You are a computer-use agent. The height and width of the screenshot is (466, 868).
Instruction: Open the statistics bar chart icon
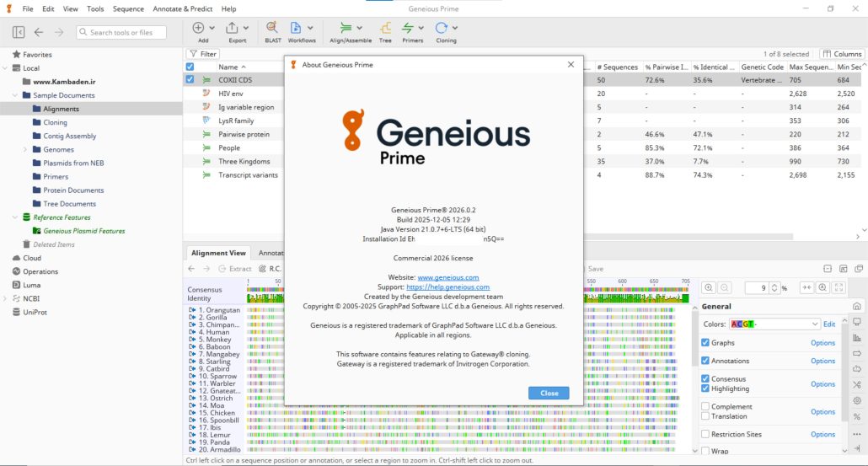857,338
